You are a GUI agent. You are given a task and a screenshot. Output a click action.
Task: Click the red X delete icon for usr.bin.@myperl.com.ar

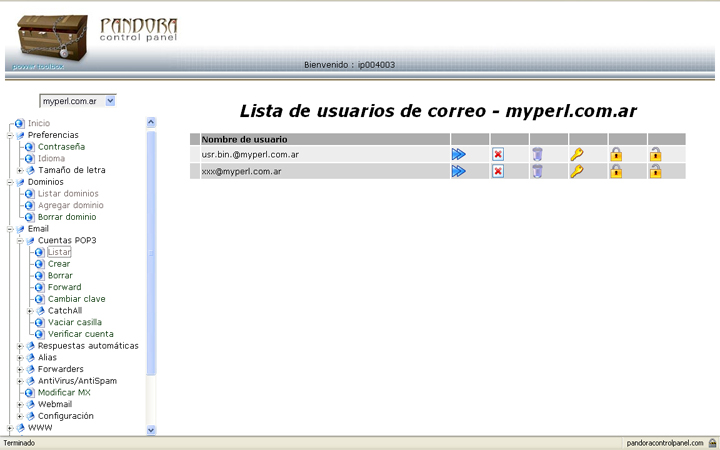(498, 154)
